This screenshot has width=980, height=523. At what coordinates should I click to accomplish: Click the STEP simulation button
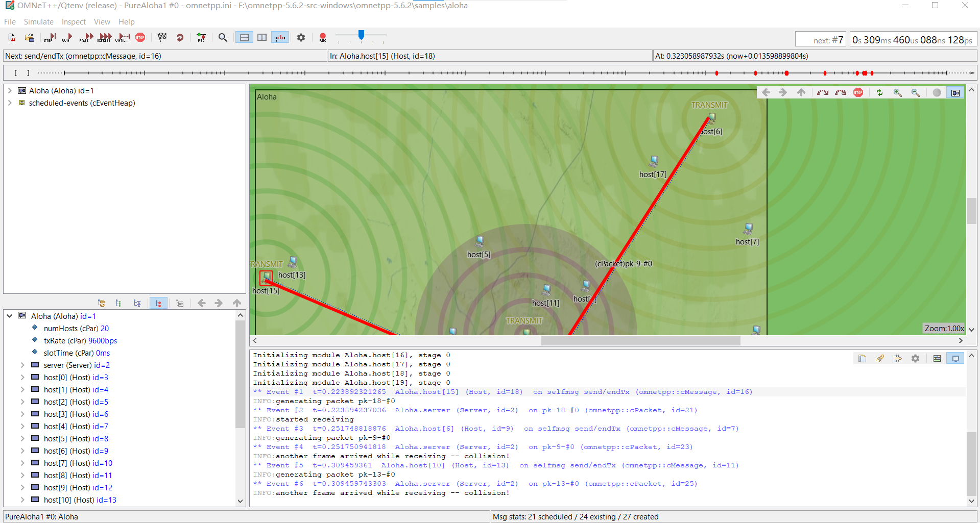(x=50, y=37)
